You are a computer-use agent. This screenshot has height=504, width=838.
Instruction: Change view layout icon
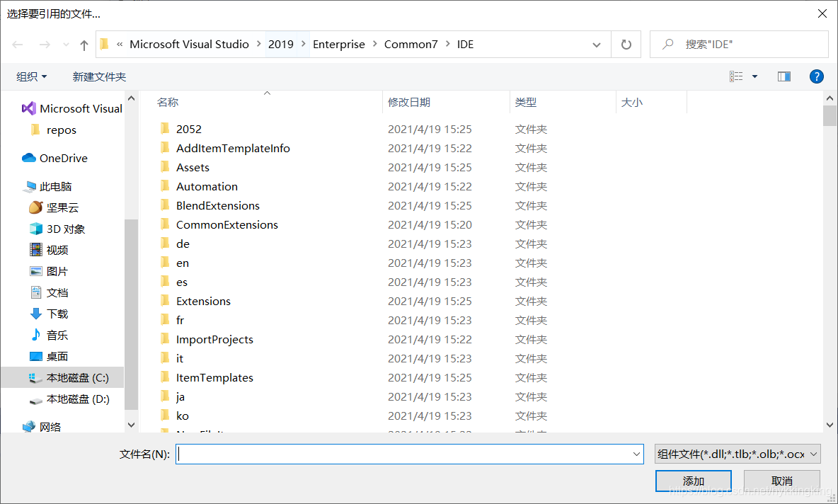point(736,76)
